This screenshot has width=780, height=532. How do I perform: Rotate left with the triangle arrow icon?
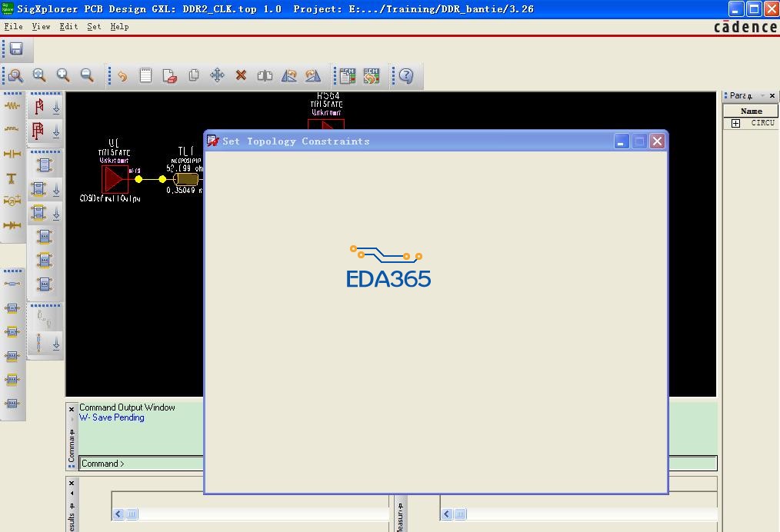(289, 75)
